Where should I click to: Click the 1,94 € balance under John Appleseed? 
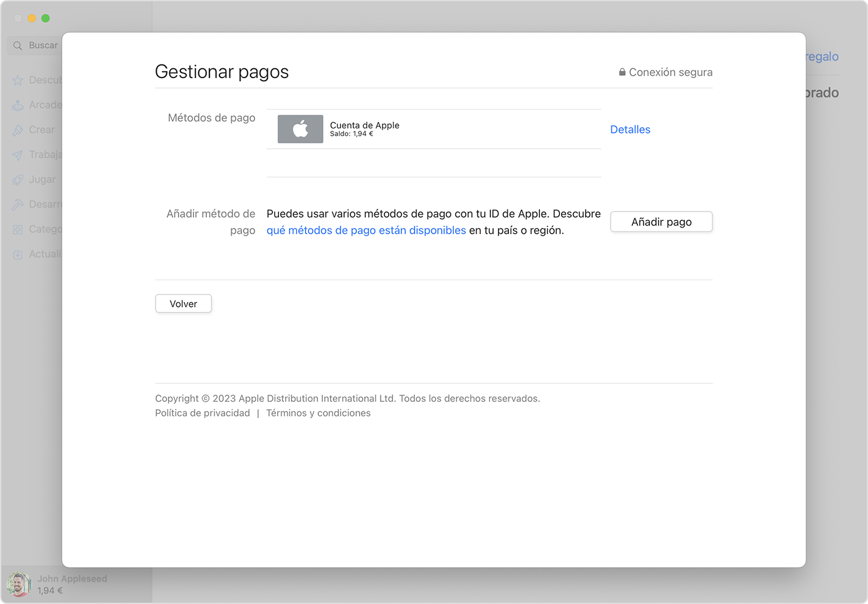tap(50, 590)
